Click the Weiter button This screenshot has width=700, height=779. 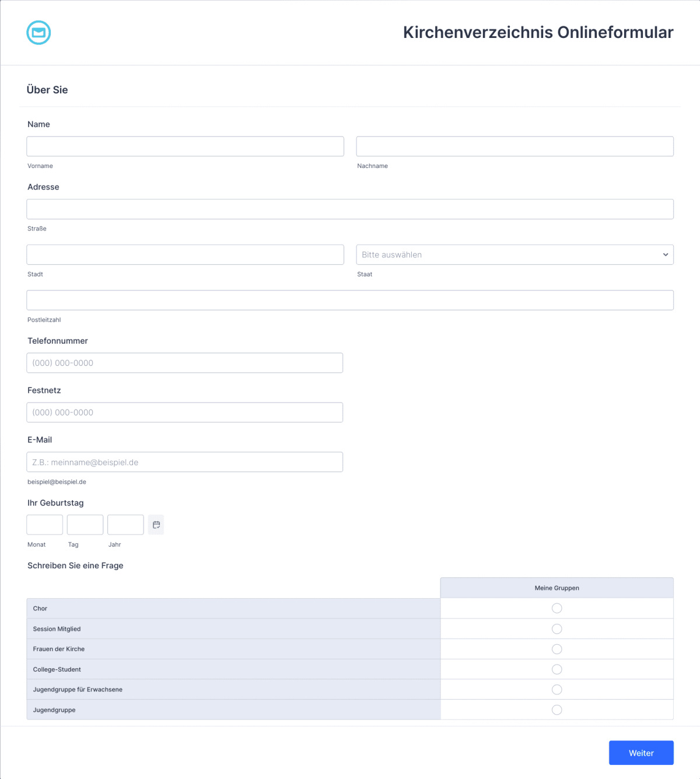(x=640, y=753)
